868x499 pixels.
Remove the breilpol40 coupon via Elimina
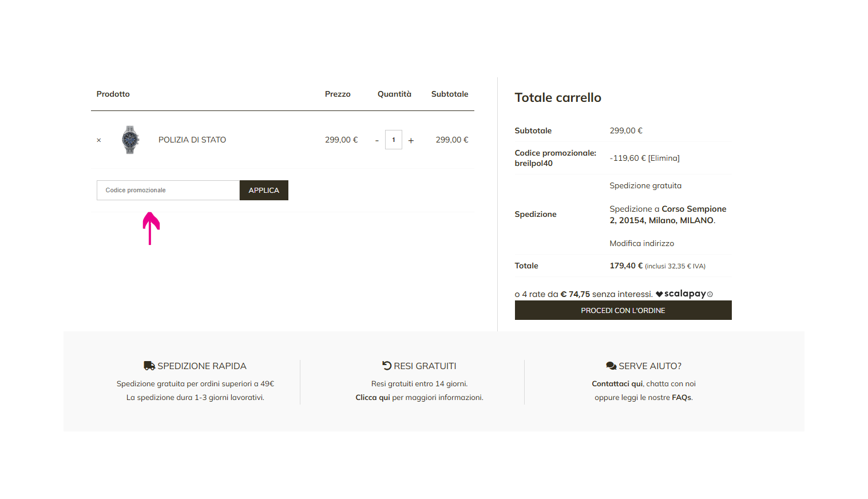(x=664, y=158)
